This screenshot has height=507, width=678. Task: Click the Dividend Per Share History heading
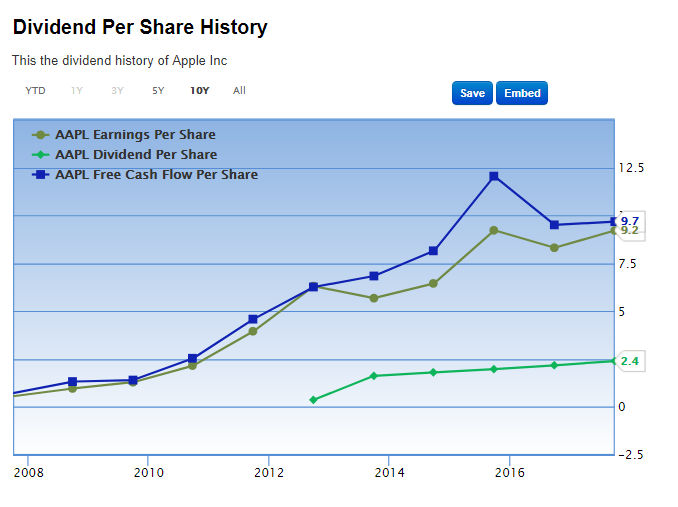pos(140,27)
